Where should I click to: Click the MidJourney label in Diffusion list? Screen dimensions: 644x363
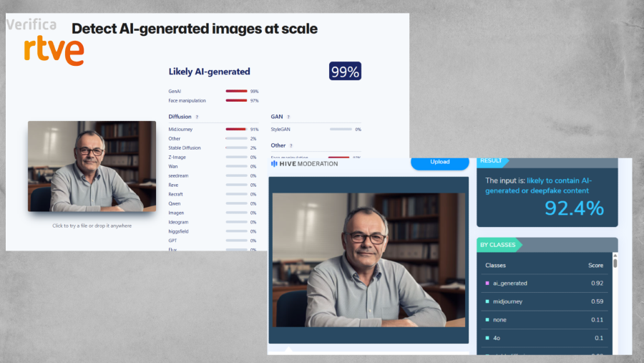[x=180, y=130]
